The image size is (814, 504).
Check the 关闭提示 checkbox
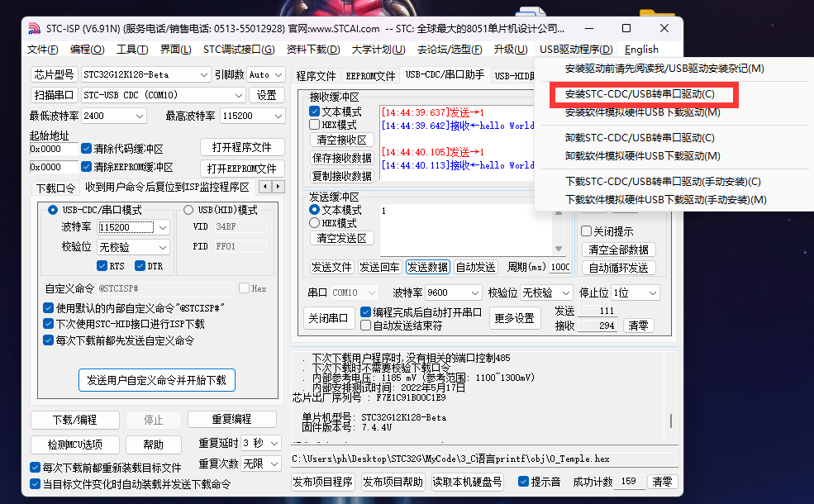coord(586,231)
